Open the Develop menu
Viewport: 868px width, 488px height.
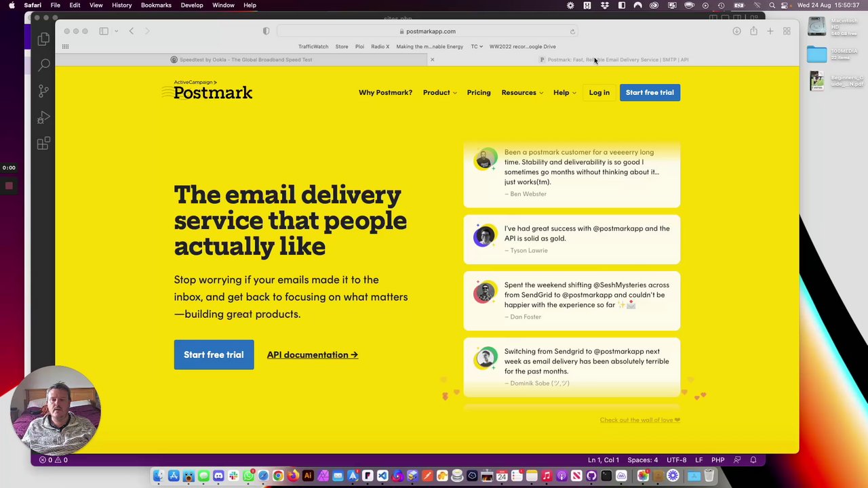click(x=192, y=5)
